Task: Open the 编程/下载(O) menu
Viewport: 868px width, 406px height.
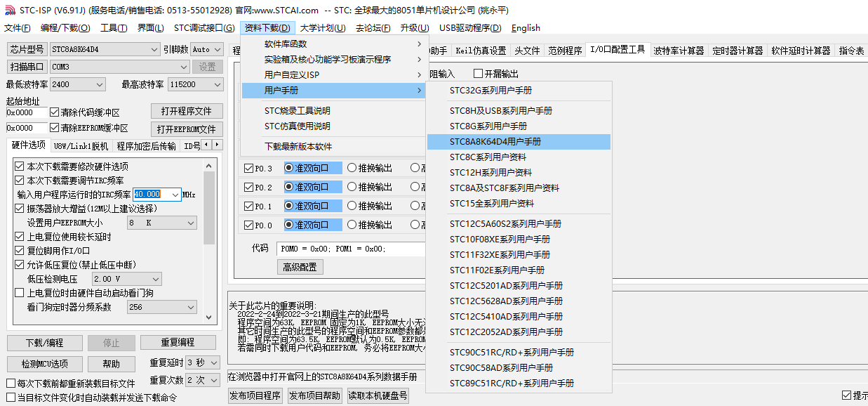Action: [65, 28]
